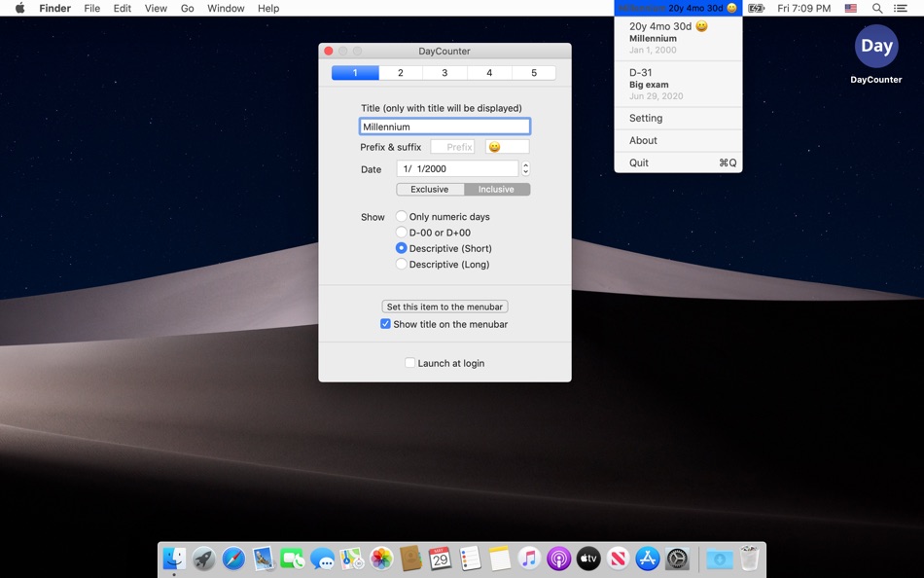Click the US flag input source icon
The image size is (924, 578).
pos(850,8)
